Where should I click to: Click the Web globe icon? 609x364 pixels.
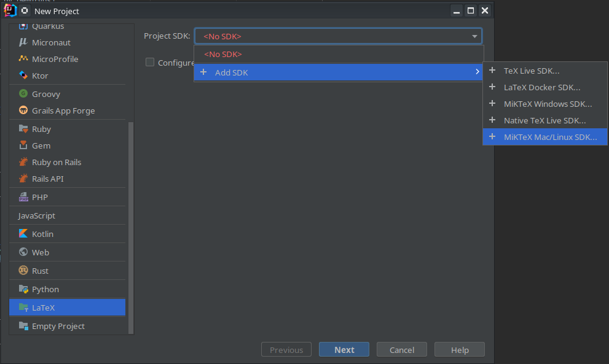[23, 252]
